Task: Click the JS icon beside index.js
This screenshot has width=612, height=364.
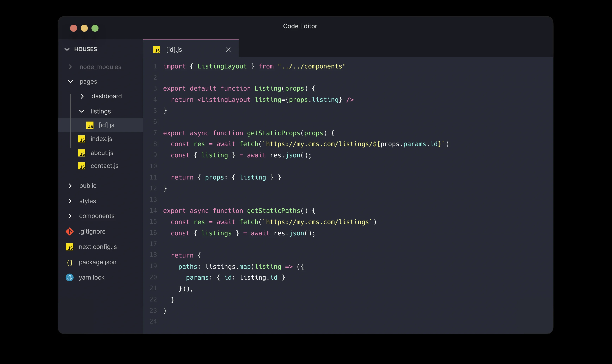Action: pos(82,139)
